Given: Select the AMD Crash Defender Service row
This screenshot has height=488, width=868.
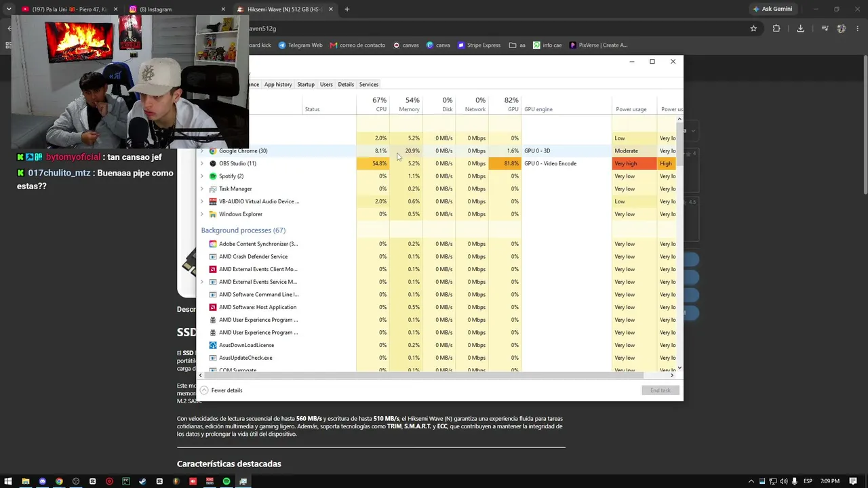Looking at the screenshot, I should 437,257.
